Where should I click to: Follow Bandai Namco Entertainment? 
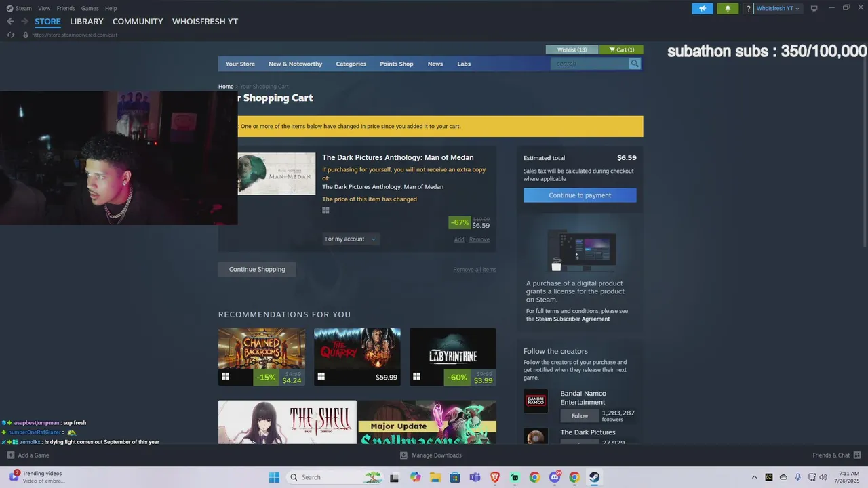pos(580,416)
